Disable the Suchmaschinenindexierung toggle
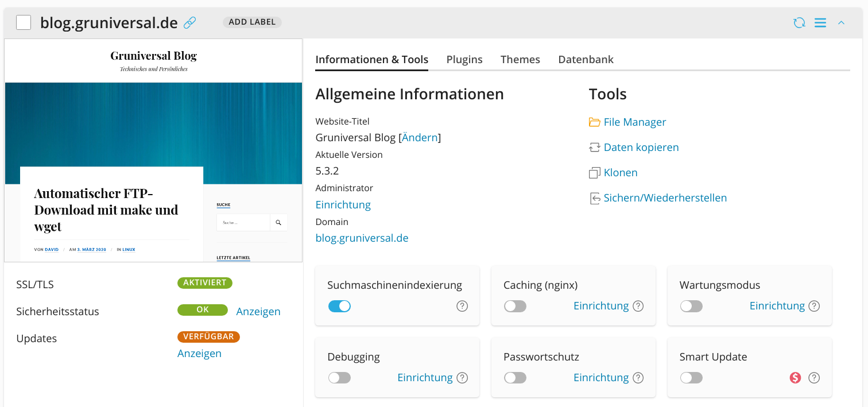 (x=339, y=306)
